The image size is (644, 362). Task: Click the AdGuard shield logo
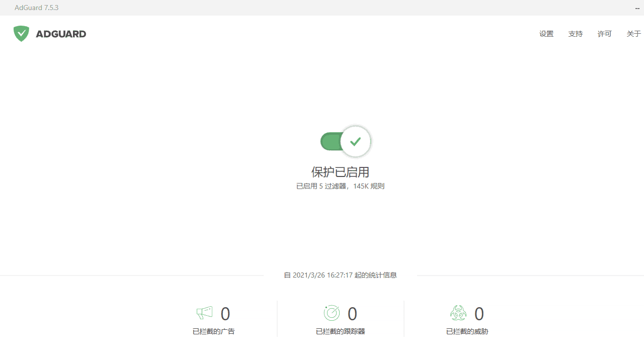tap(21, 33)
